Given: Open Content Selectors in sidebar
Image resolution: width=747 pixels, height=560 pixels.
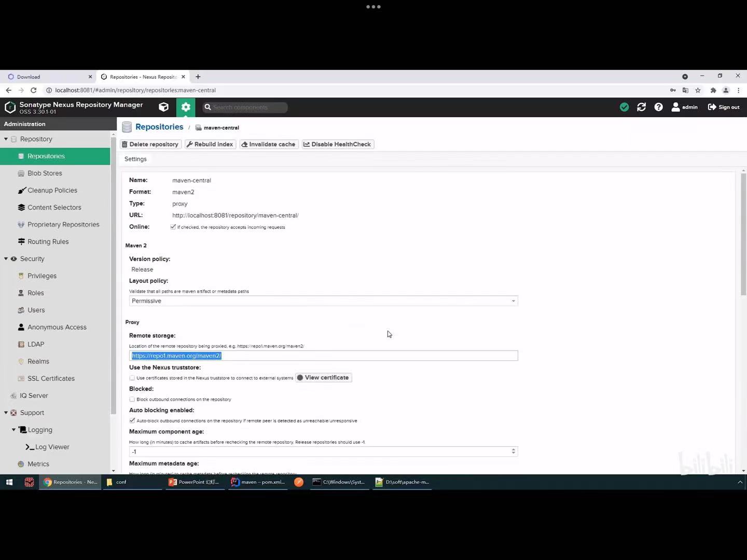Looking at the screenshot, I should pyautogui.click(x=54, y=207).
